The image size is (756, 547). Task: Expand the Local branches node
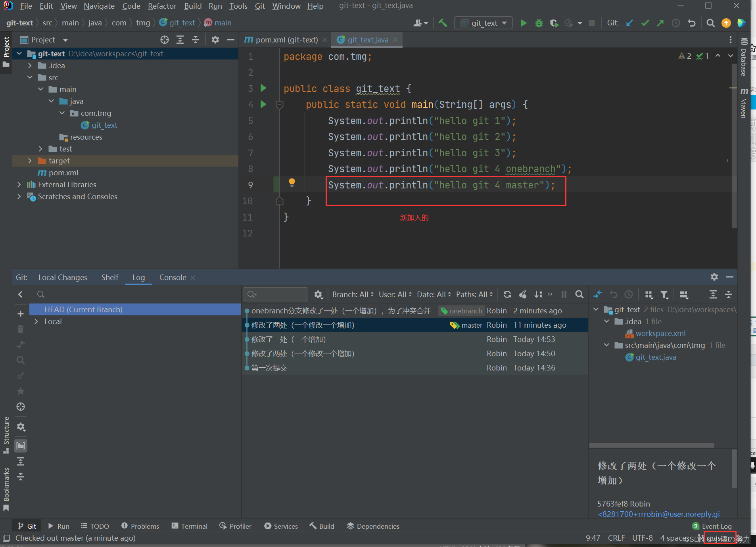pos(36,321)
